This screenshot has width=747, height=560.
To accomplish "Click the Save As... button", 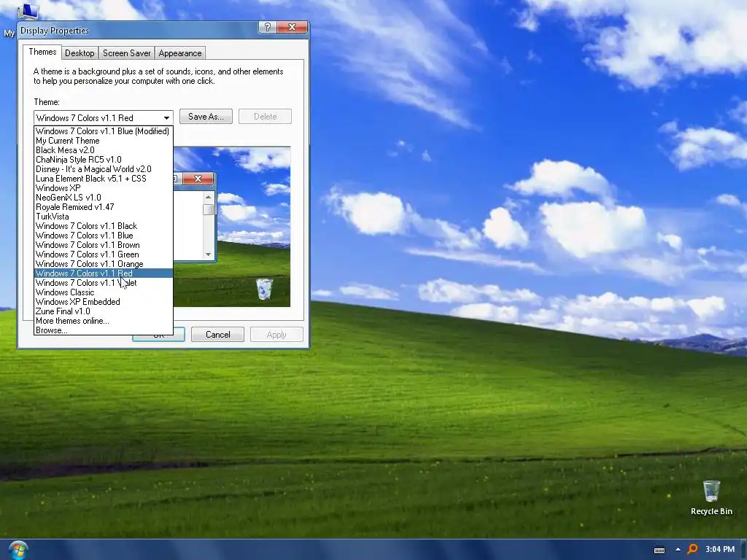I will click(x=206, y=117).
